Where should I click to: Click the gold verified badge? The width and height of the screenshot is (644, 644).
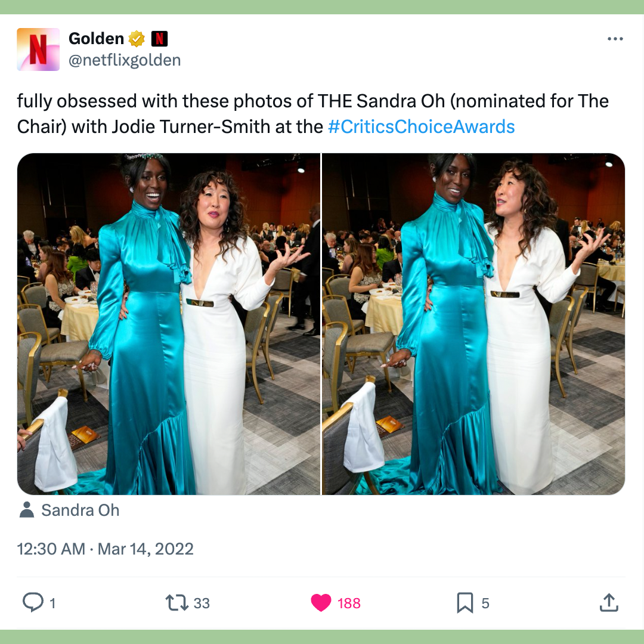coord(137,39)
